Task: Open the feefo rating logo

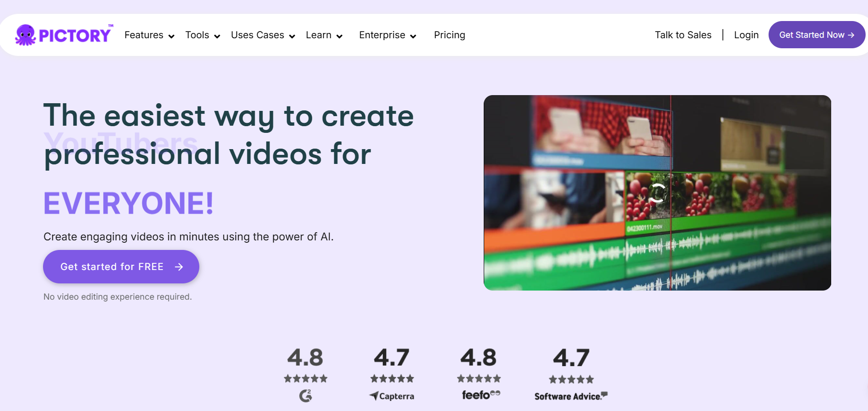Action: point(481,395)
